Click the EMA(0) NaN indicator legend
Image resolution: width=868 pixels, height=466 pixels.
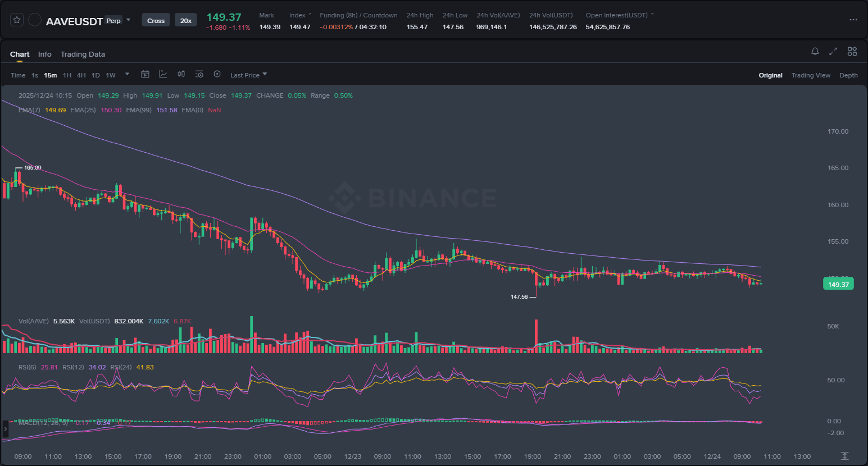pyautogui.click(x=201, y=110)
